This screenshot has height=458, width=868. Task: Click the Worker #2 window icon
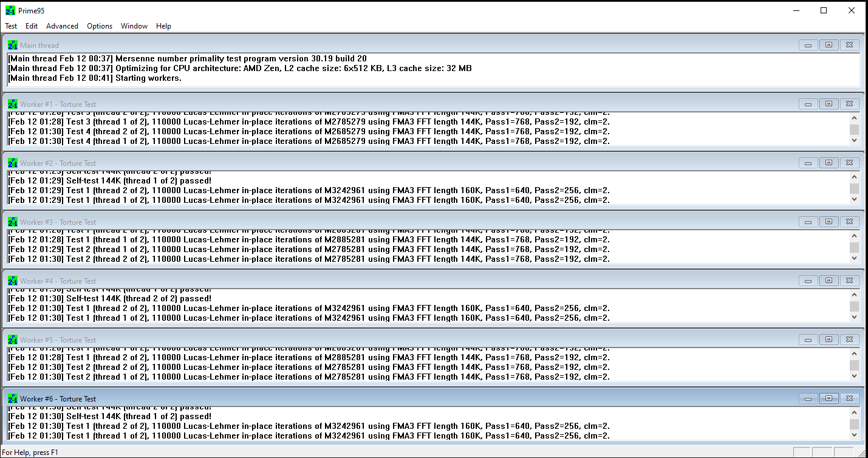[x=13, y=163]
